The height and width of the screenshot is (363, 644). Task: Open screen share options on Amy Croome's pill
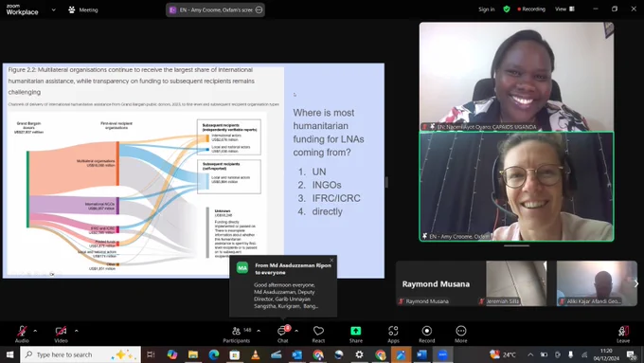tap(259, 9)
